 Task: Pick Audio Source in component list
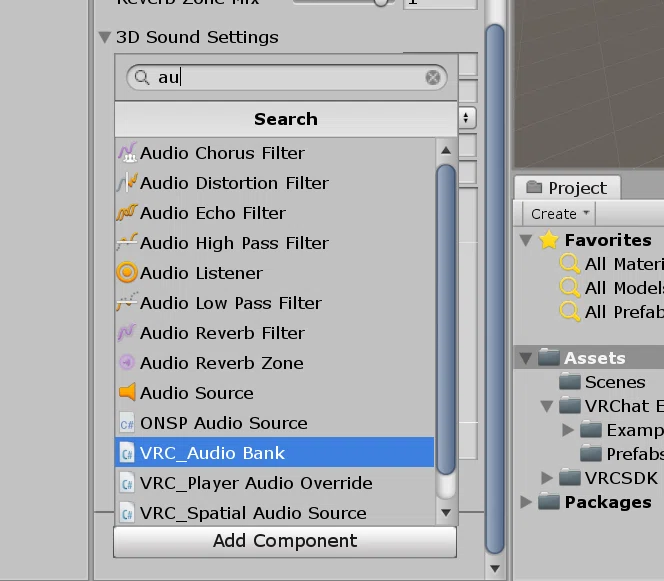point(274,393)
